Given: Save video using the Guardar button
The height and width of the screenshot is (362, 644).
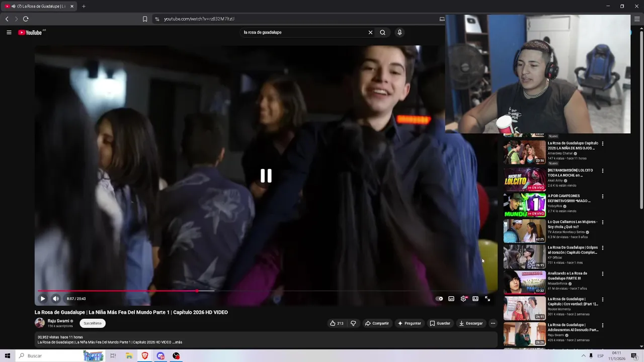Looking at the screenshot, I should pyautogui.click(x=440, y=323).
